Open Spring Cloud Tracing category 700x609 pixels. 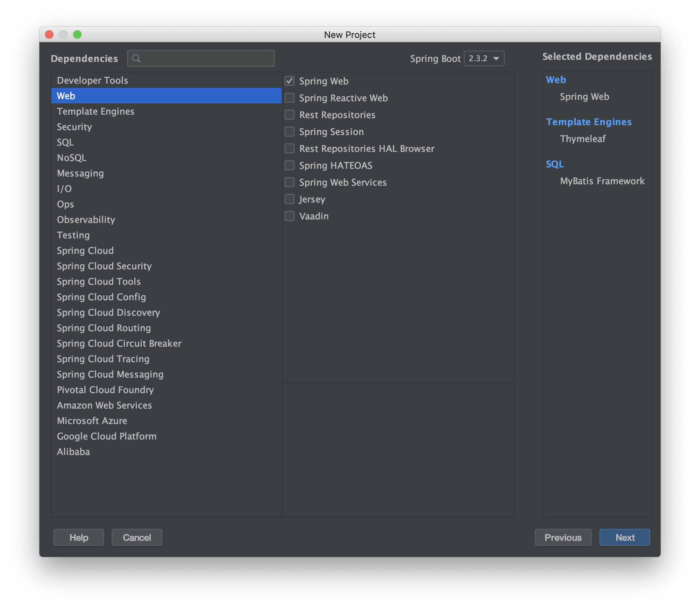(x=166, y=359)
